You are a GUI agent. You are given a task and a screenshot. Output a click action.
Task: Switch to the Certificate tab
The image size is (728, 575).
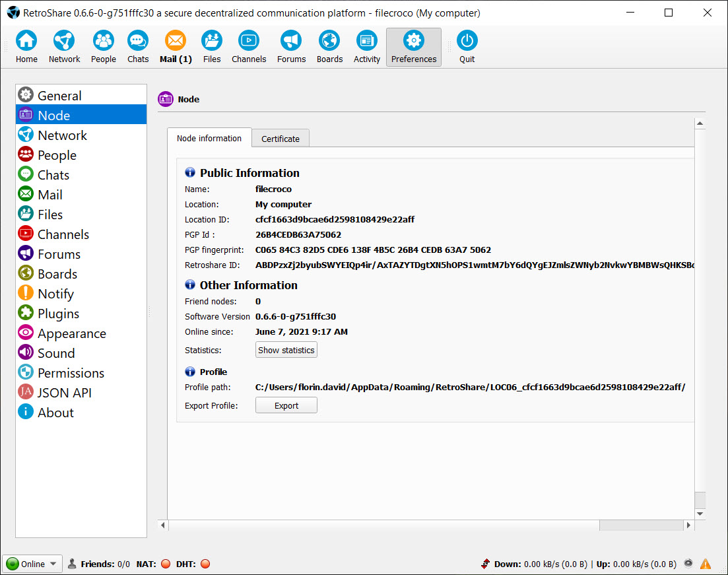[281, 139]
